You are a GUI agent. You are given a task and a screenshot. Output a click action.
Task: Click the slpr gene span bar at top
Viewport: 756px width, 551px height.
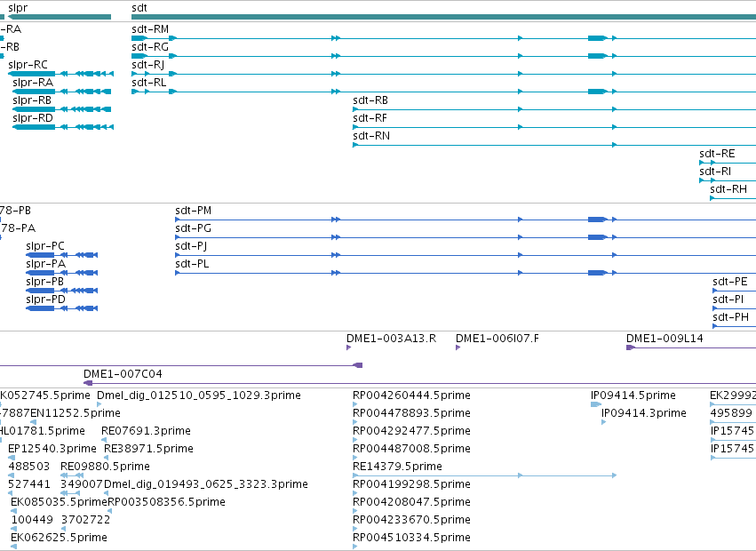[x=60, y=17]
